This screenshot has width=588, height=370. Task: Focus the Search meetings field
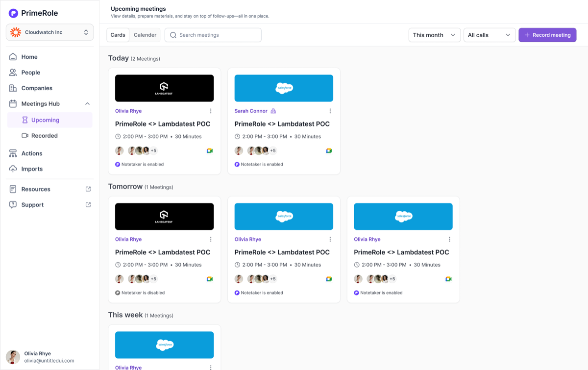213,35
